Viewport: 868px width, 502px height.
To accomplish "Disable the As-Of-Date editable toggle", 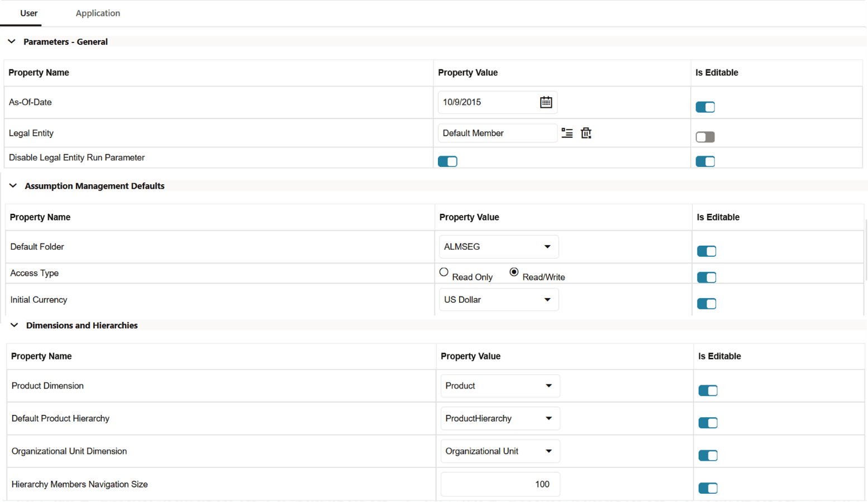I will 705,107.
